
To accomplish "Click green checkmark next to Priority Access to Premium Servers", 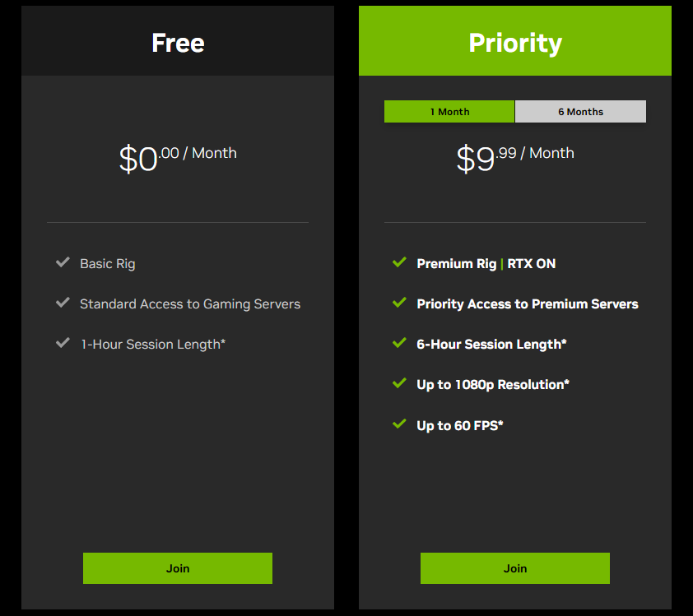I will coord(400,303).
